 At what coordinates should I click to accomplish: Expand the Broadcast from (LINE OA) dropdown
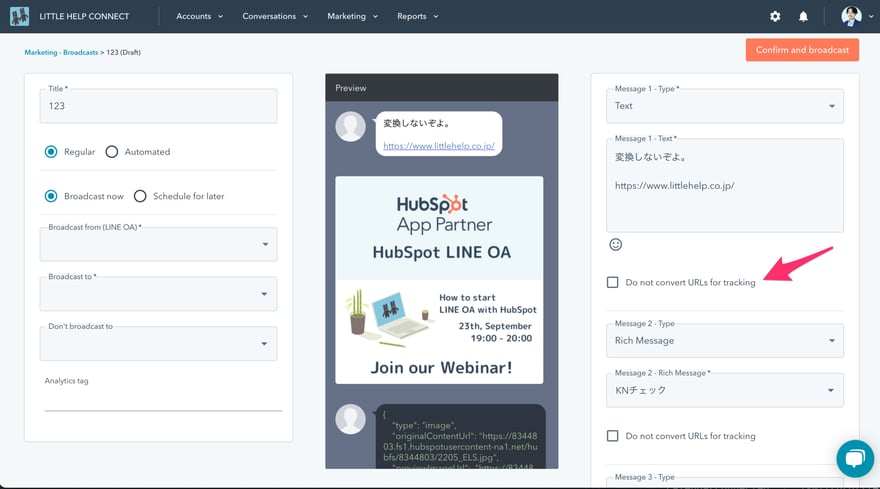pos(160,244)
